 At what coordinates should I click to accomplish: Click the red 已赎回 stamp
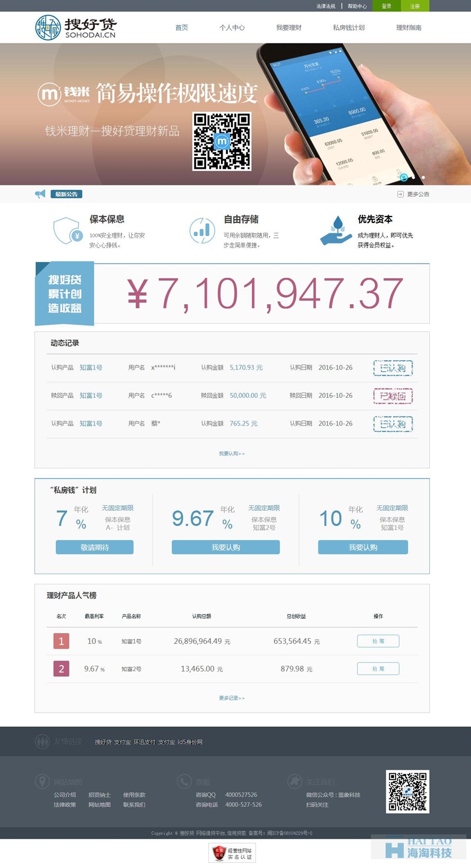pyautogui.click(x=393, y=395)
